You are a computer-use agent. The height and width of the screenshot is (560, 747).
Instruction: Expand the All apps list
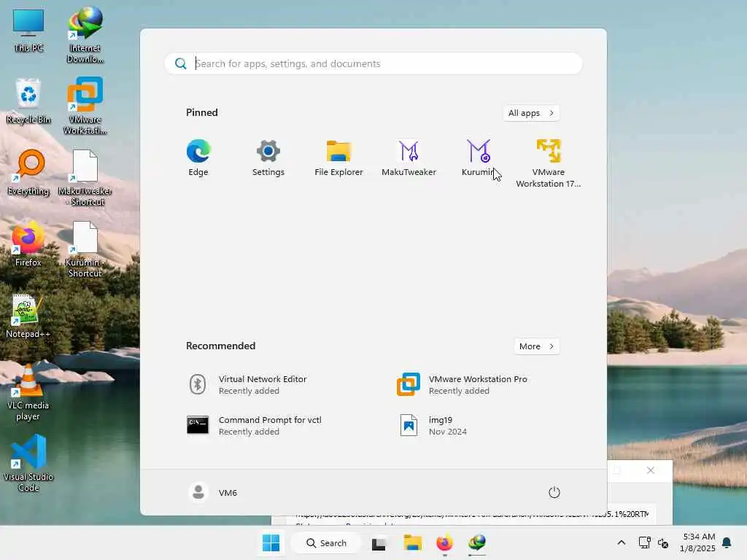coord(531,113)
